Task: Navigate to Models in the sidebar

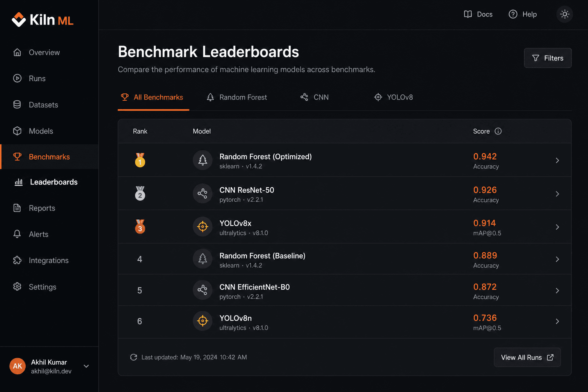Action: [49, 131]
